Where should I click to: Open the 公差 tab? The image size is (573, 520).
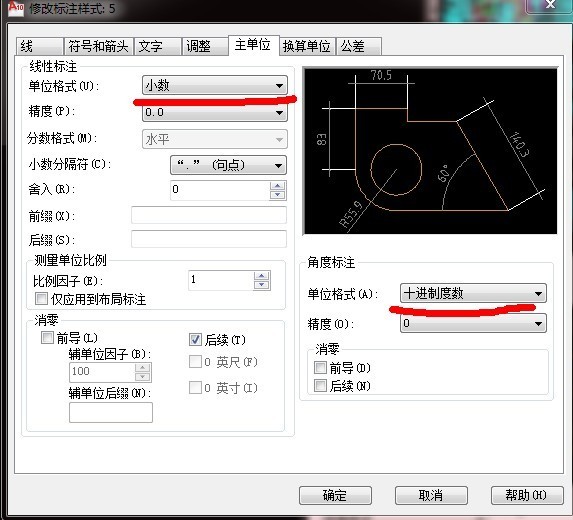pos(359,46)
